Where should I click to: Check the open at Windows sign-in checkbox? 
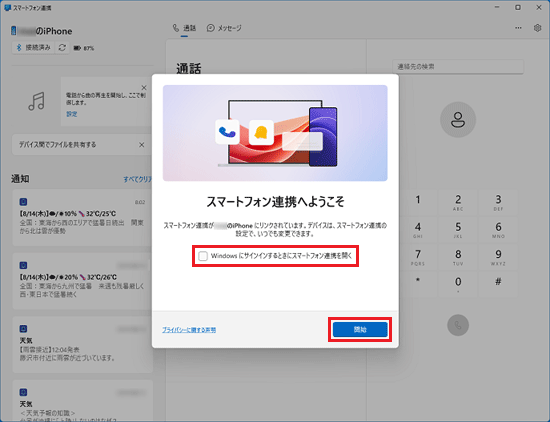(x=203, y=256)
